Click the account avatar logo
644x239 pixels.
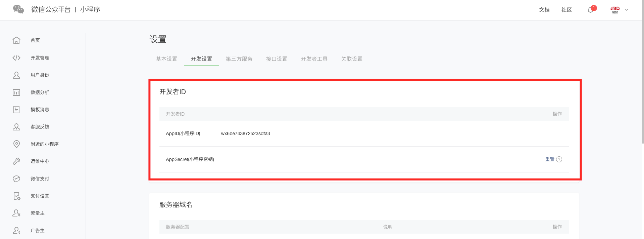(x=615, y=10)
